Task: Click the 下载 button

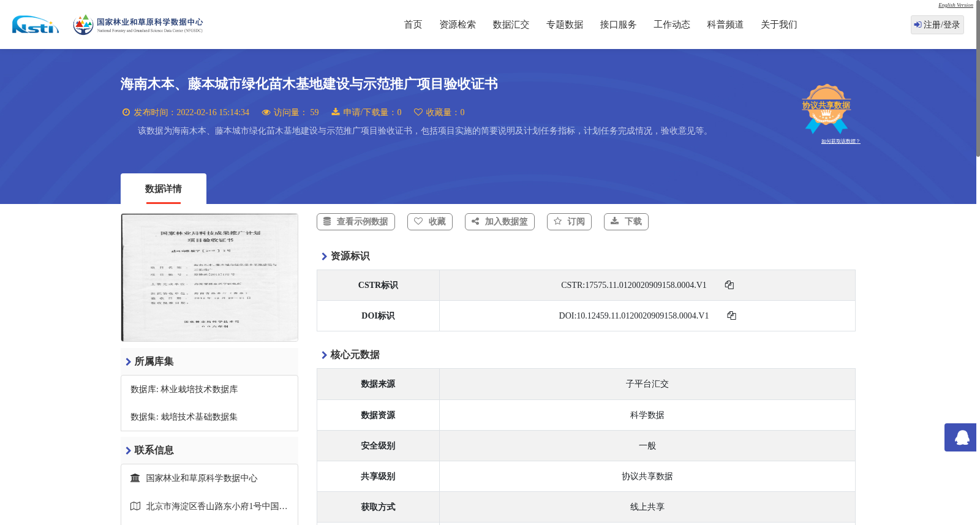Action: 626,222
